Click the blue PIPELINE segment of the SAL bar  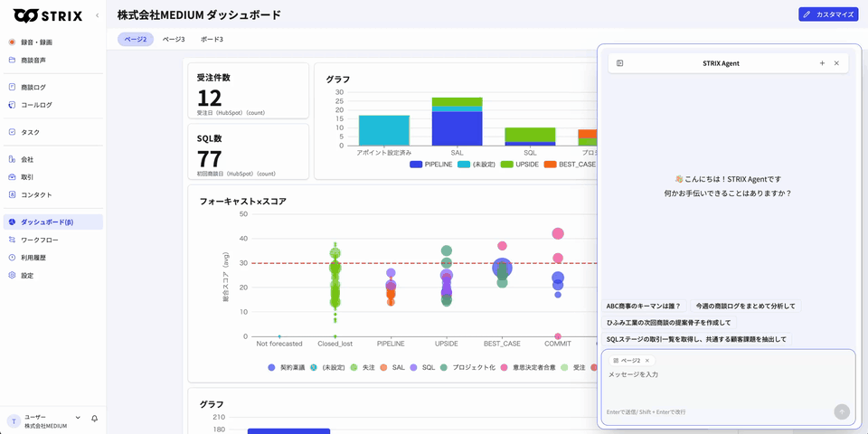458,128
